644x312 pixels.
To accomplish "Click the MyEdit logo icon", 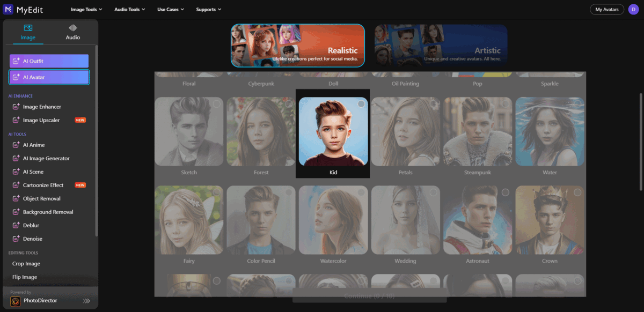I will (8, 9).
